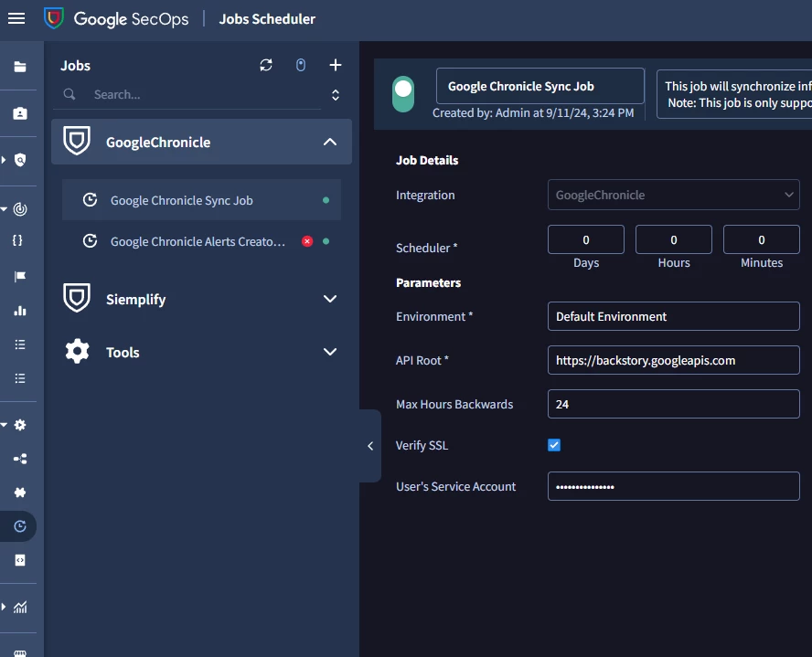
Task: Click the job description text box
Action: coord(734,95)
